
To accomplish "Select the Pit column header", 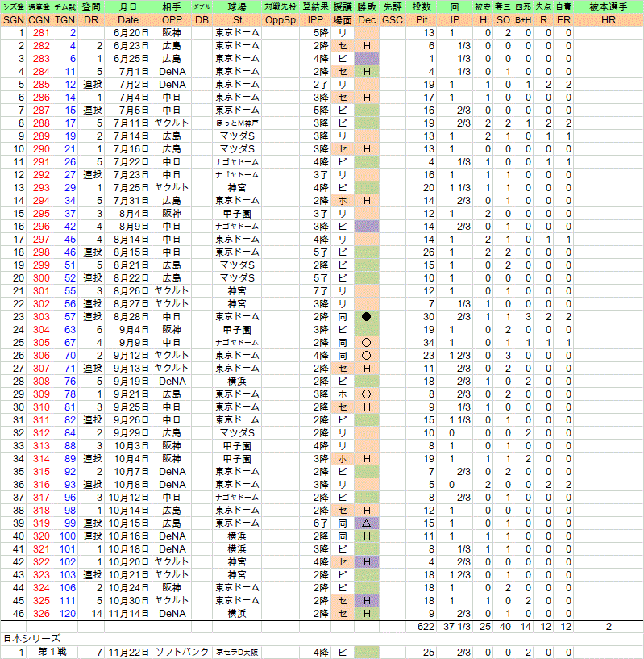I will (x=422, y=20).
